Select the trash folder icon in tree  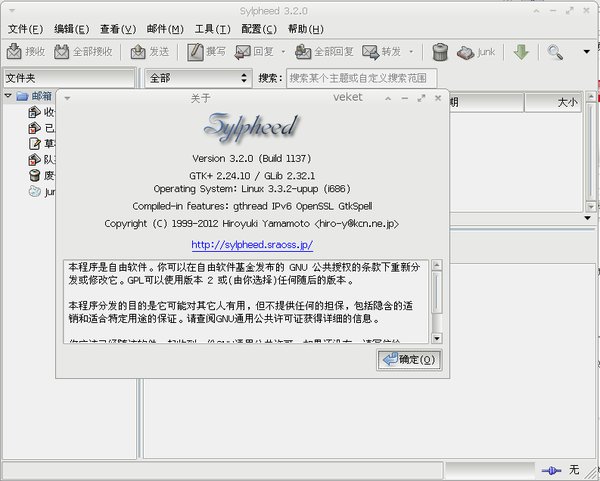pyautogui.click(x=34, y=175)
